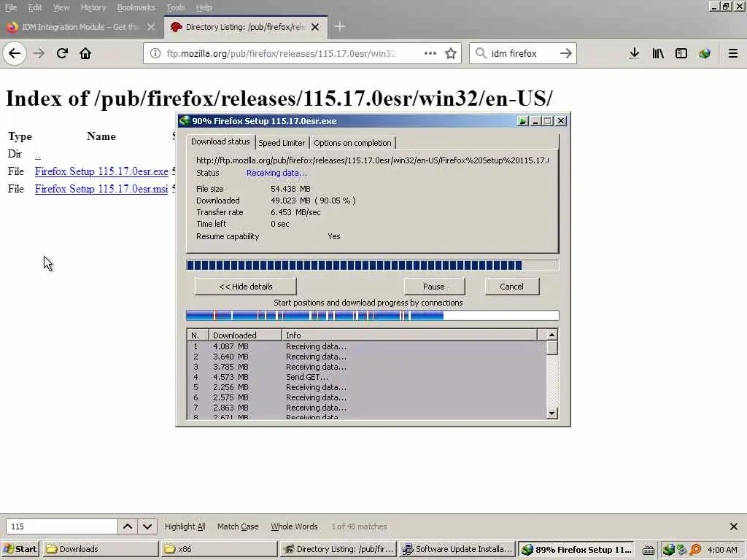Click the browser forward arrow
This screenshot has height=560, width=747.
39,53
